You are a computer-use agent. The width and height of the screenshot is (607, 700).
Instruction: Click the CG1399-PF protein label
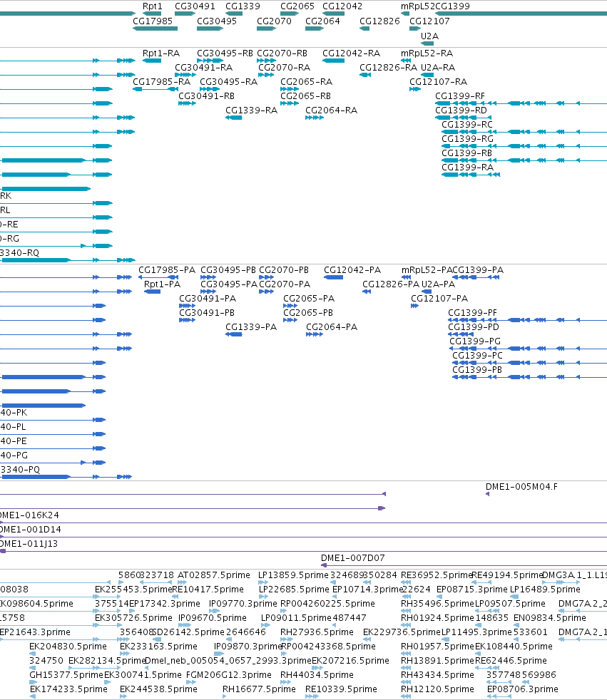[473, 313]
